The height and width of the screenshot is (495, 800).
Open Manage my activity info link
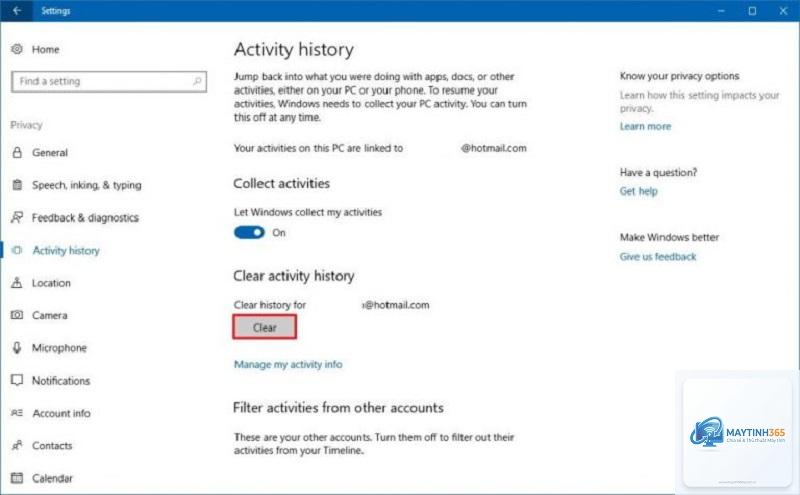(288, 364)
